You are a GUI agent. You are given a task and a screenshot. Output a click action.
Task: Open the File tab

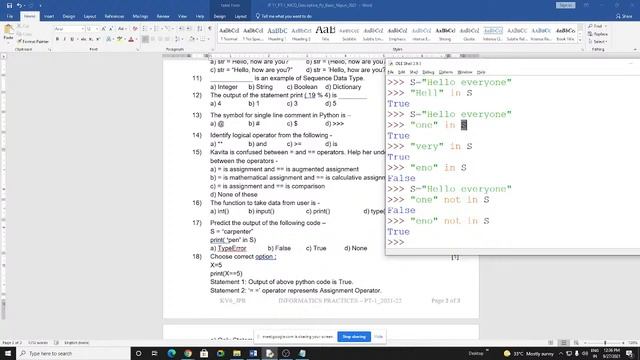[10, 16]
